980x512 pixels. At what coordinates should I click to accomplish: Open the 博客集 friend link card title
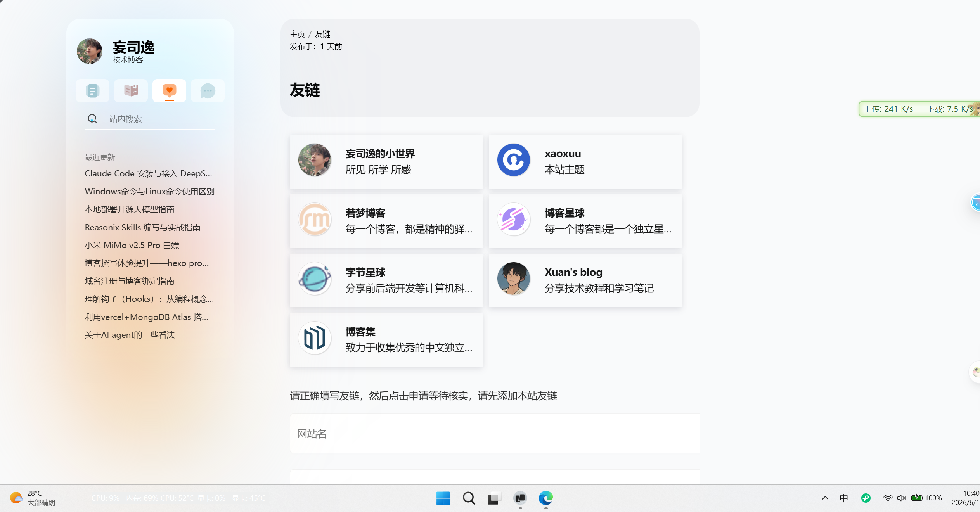click(360, 332)
